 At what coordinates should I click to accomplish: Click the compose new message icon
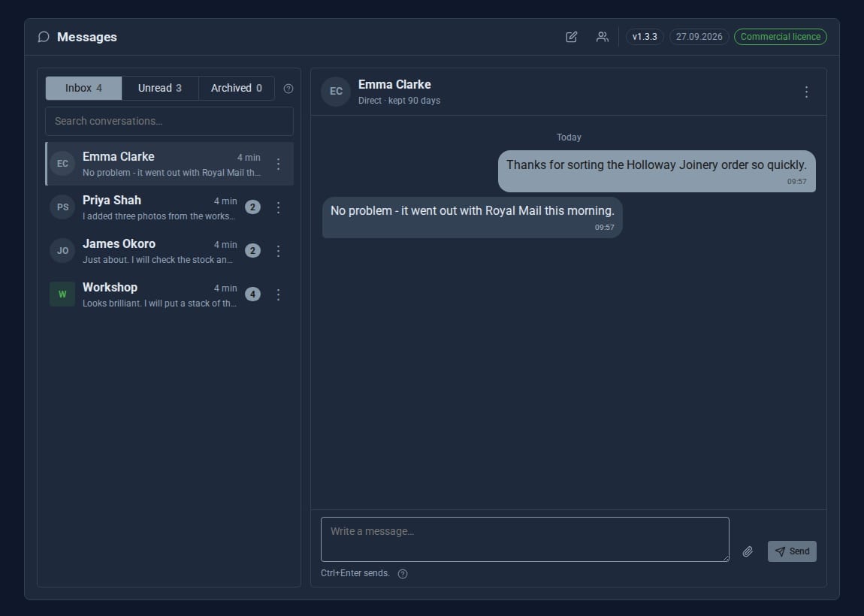572,37
